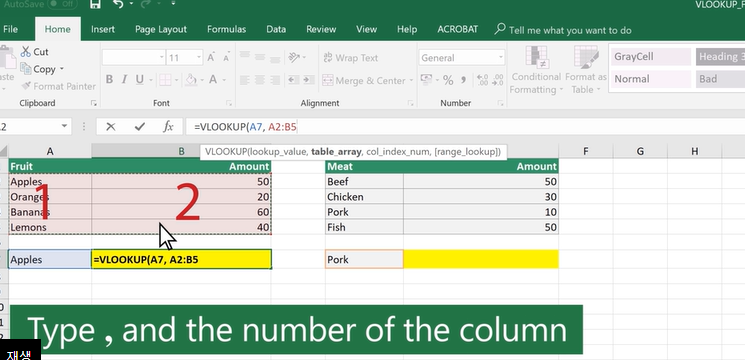The image size is (745, 360).
Task: Click the Save icon in title bar
Action: click(x=95, y=4)
